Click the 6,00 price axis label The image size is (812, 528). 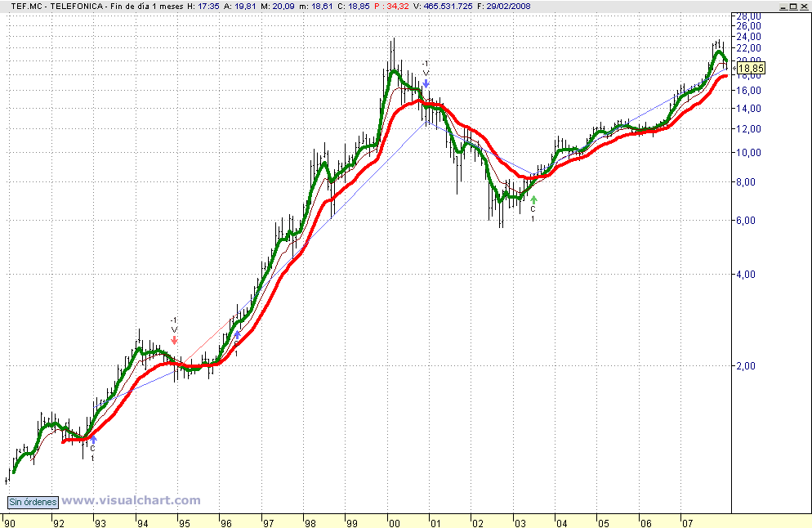coord(746,221)
